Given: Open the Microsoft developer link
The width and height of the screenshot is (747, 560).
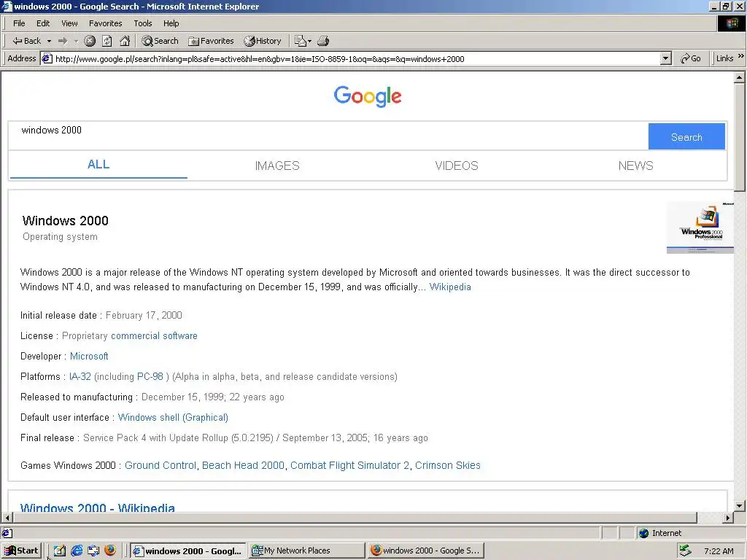Looking at the screenshot, I should (x=89, y=356).
